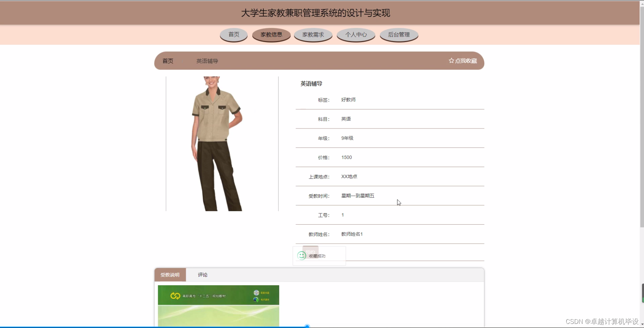Click the 点我收藏 favorite link

coord(466,60)
